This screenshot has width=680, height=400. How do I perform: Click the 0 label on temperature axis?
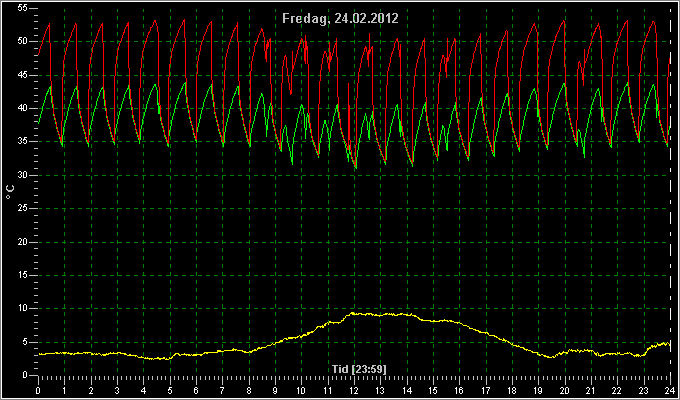click(25, 375)
